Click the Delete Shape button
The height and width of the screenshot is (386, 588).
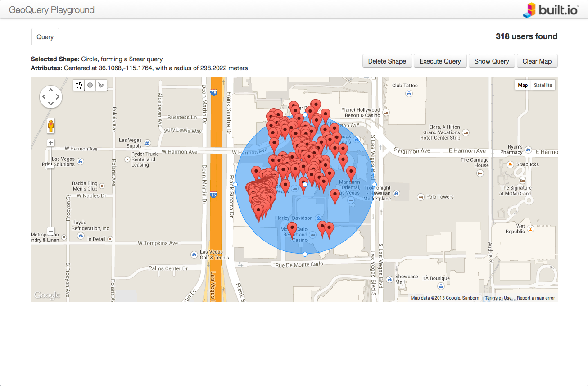(387, 61)
